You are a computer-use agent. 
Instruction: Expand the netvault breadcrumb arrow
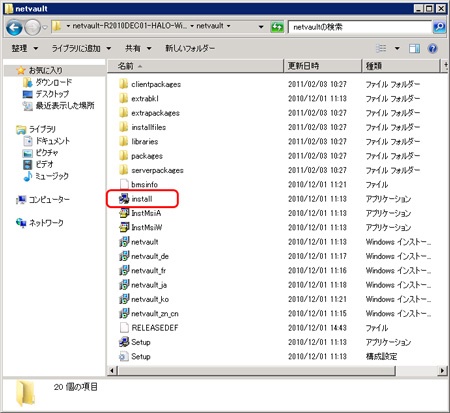pyautogui.click(x=229, y=26)
